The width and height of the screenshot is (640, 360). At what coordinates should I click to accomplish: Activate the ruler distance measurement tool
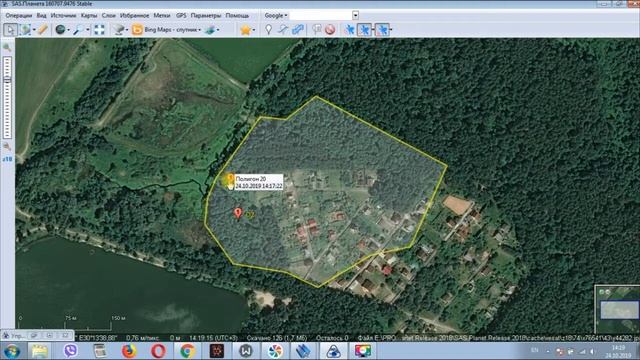tap(43, 29)
